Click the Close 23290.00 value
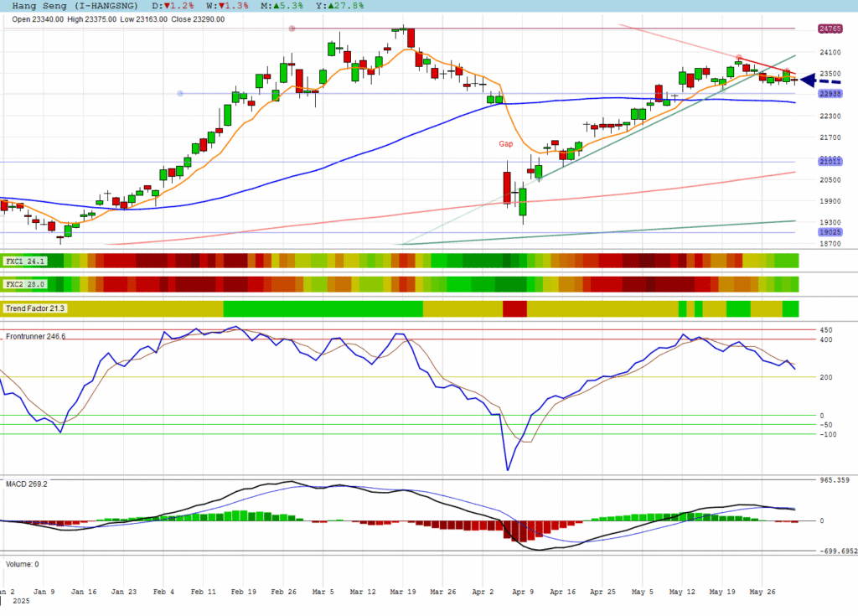This screenshot has height=616, width=858. [x=198, y=19]
